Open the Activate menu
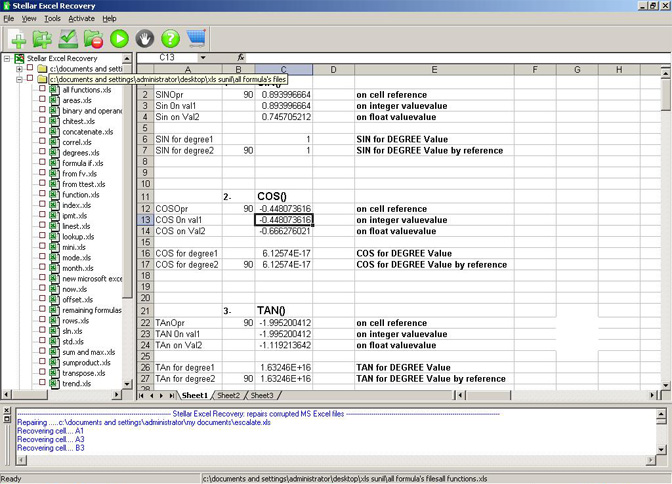672x484 pixels. click(81, 18)
